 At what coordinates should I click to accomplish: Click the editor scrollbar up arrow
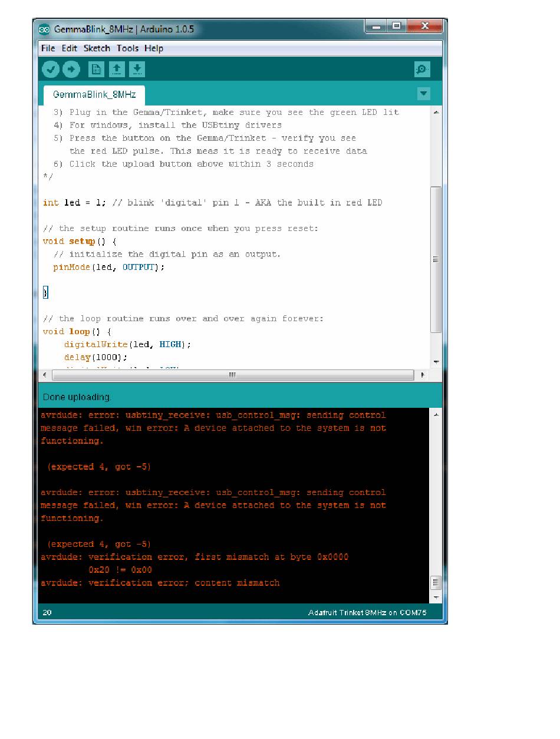pos(436,112)
